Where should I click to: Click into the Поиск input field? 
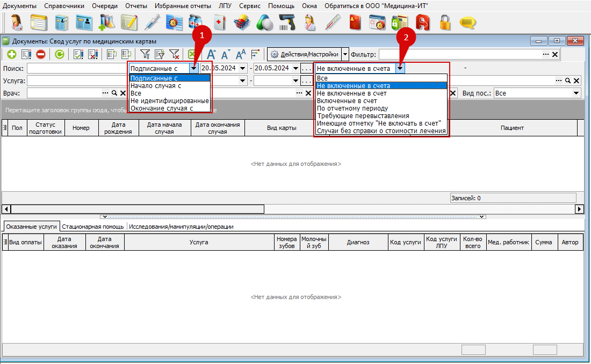tap(77, 69)
